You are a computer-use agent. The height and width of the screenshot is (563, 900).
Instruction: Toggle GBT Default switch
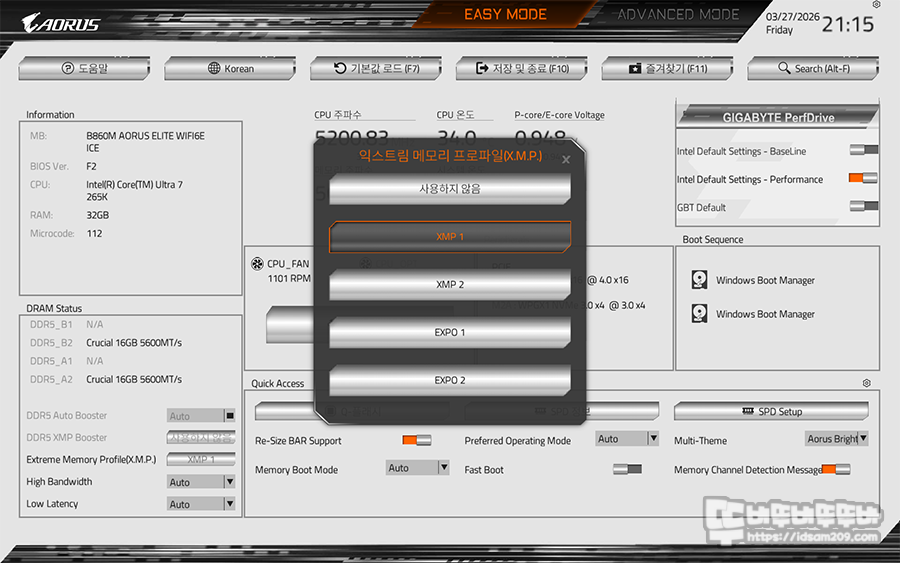tap(864, 205)
